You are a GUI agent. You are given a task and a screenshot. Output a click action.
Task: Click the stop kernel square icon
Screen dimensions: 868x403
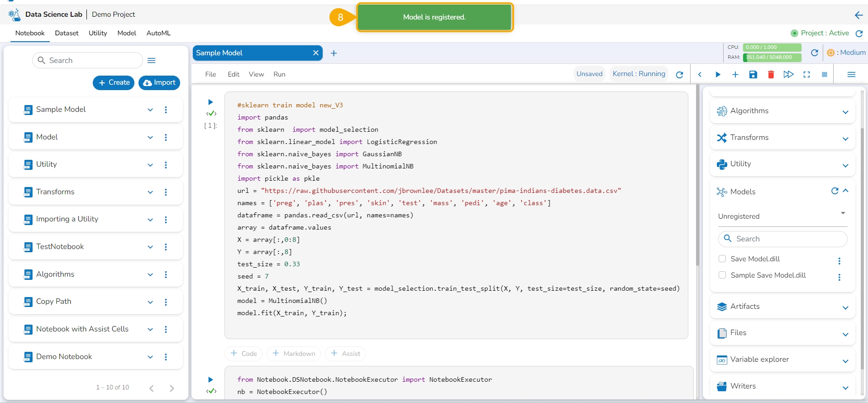824,75
